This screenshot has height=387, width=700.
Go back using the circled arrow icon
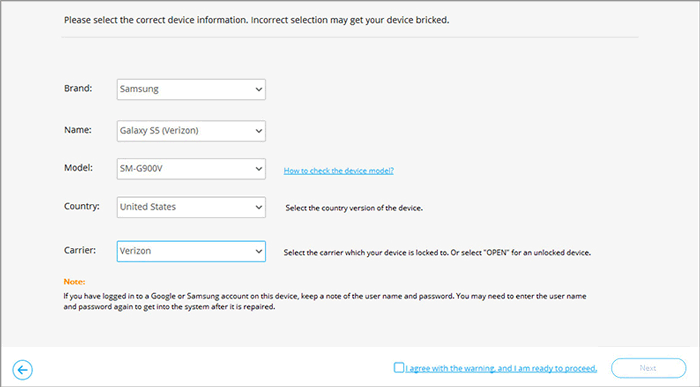pos(22,370)
